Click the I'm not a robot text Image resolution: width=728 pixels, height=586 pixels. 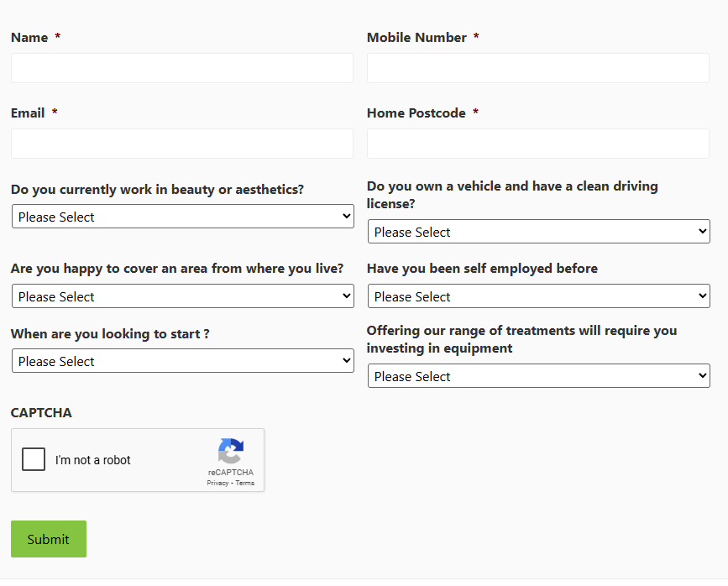93,460
